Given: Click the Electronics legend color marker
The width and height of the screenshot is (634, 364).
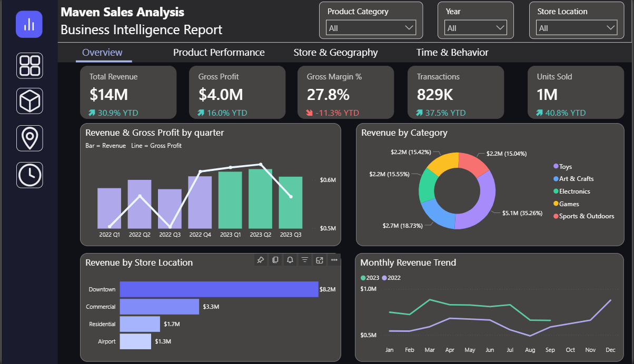Looking at the screenshot, I should 556,191.
